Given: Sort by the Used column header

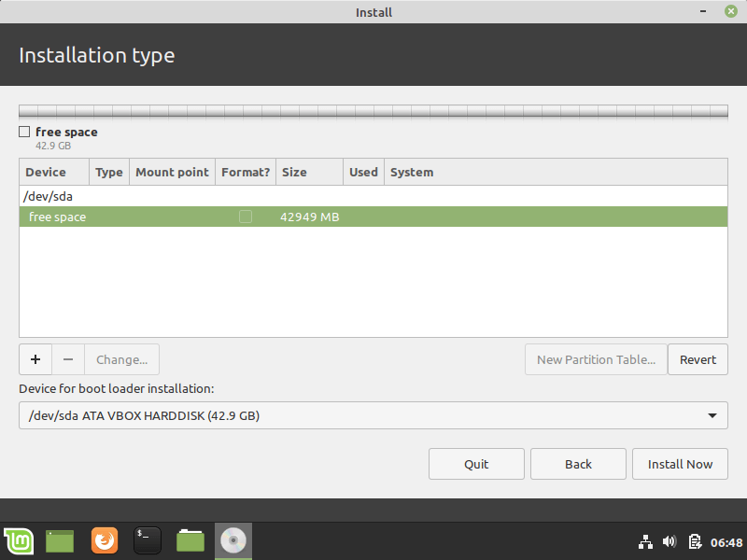Looking at the screenshot, I should (363, 172).
